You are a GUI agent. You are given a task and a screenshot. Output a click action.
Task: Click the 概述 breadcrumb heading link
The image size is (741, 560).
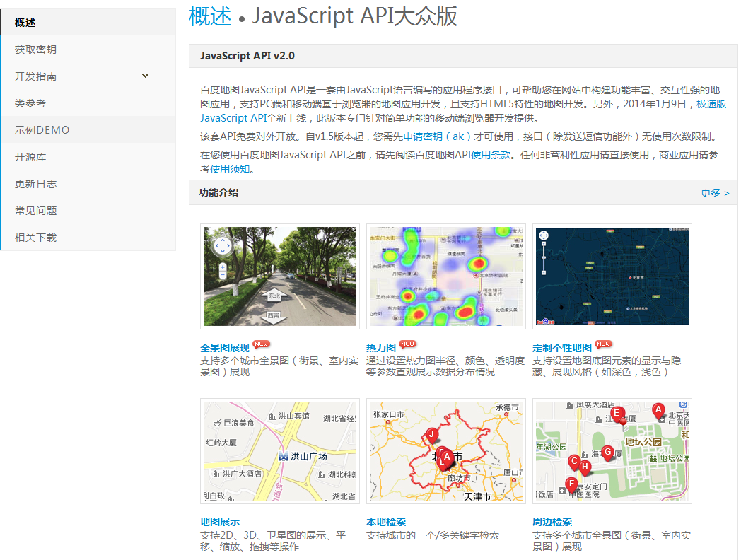tap(210, 16)
